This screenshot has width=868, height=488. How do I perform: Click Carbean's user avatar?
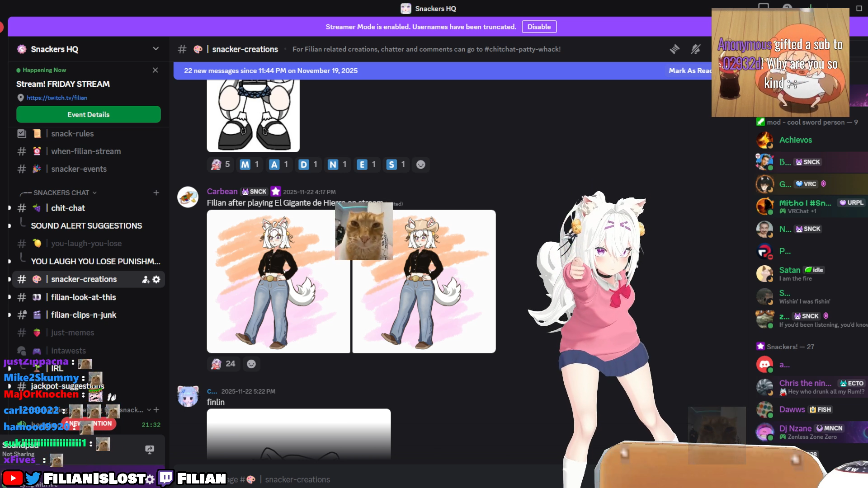[x=188, y=197]
